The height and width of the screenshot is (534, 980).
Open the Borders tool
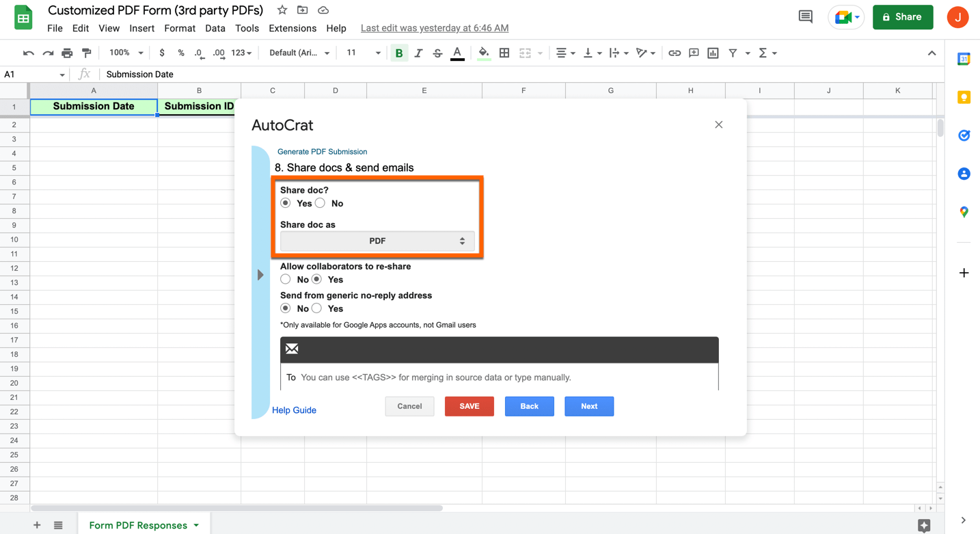coord(504,53)
